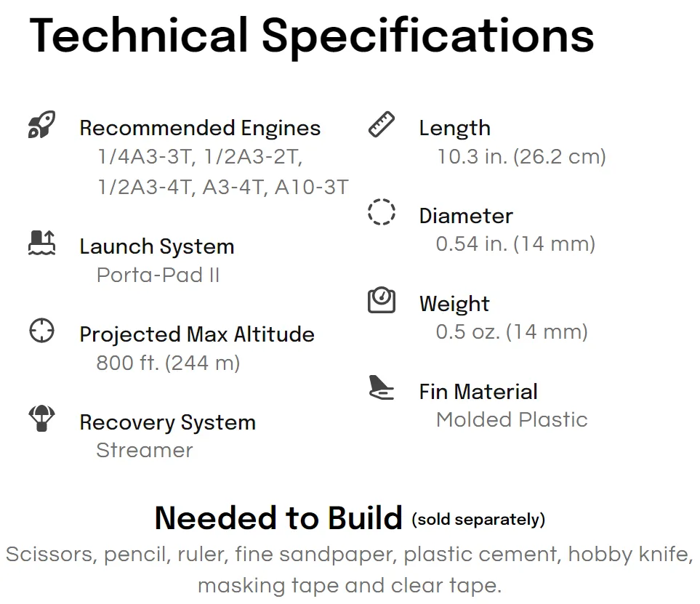Click the 0.54 in. (14 mm) diameter value
Image resolution: width=700 pixels, height=604 pixels.
click(515, 244)
